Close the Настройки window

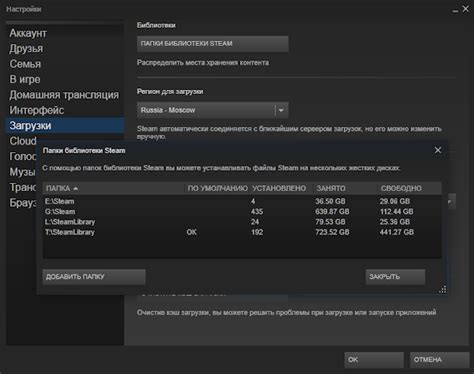click(x=466, y=9)
